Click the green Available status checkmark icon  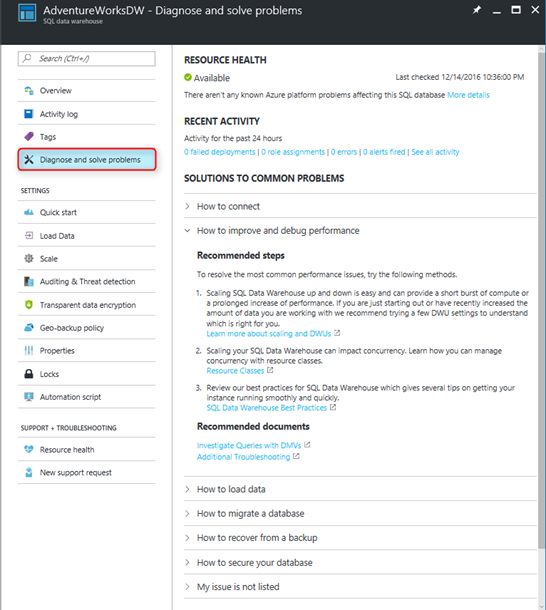(x=188, y=77)
